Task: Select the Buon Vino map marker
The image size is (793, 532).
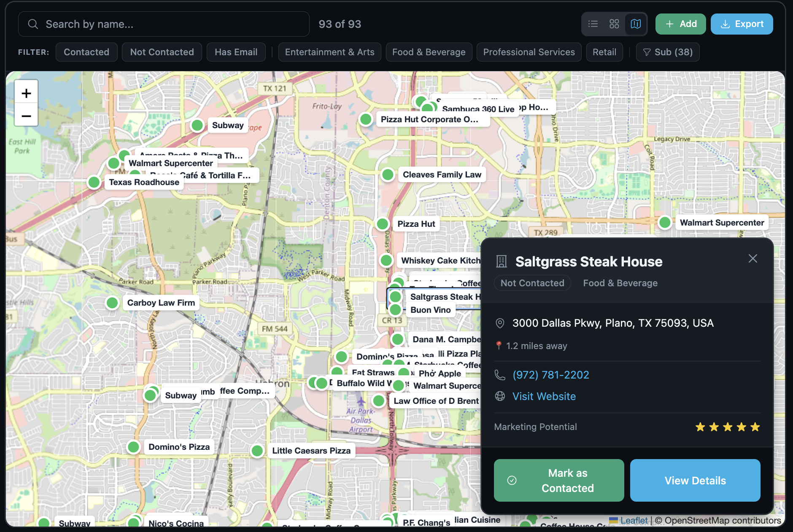Action: pos(395,310)
